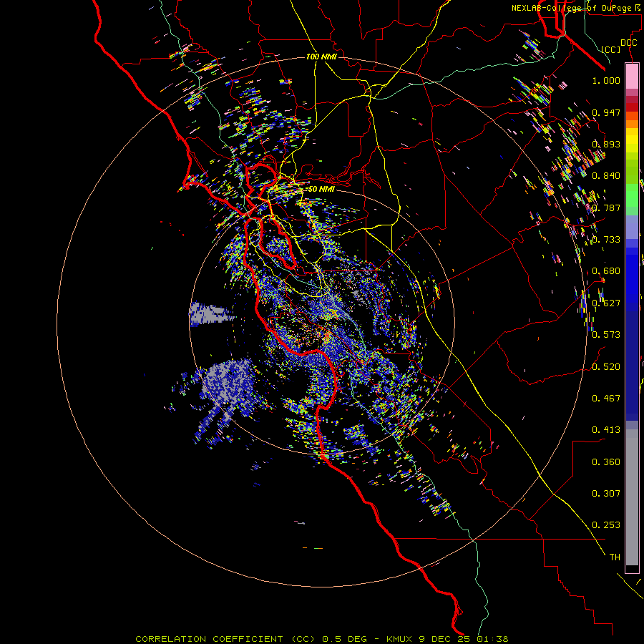Click the [CC] legend heading
Screen dimensions: 644x644
click(x=611, y=49)
